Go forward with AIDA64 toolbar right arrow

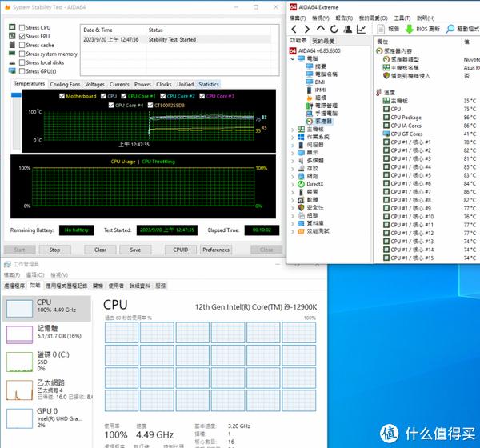pyautogui.click(x=307, y=29)
